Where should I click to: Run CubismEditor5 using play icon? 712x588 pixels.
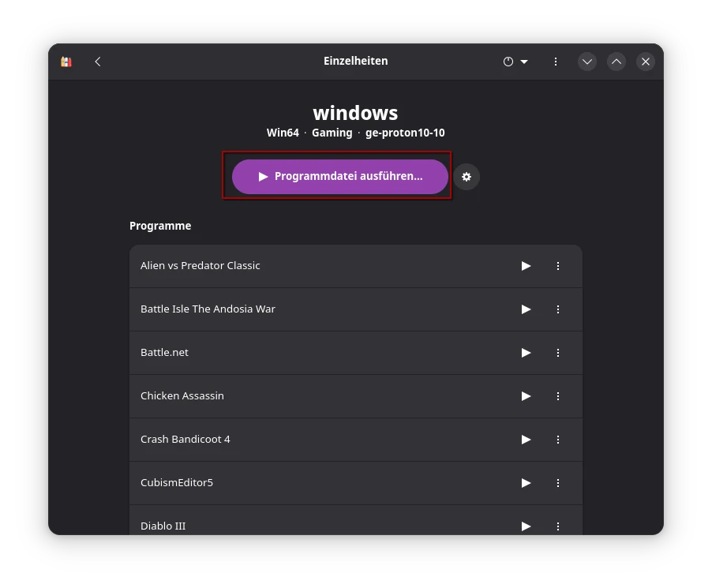point(526,483)
